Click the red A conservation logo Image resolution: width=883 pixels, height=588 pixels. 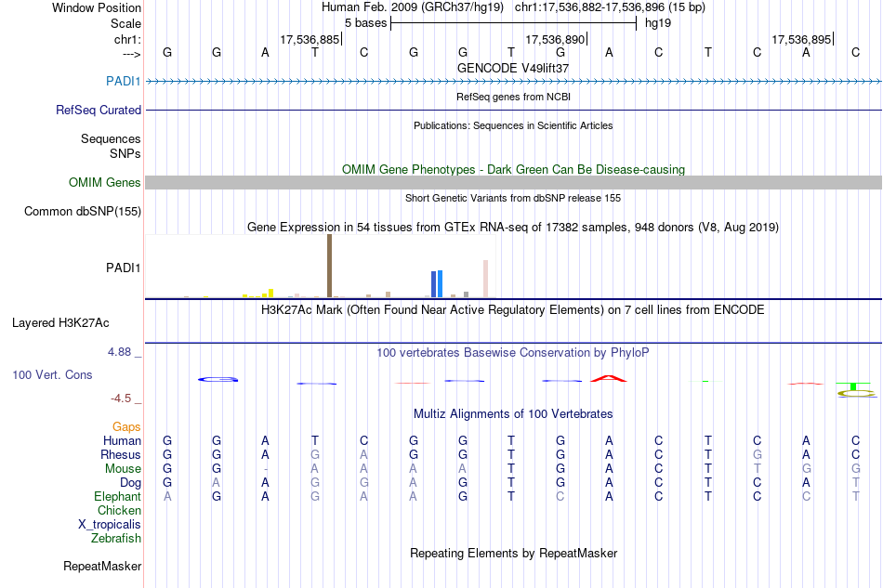(609, 379)
